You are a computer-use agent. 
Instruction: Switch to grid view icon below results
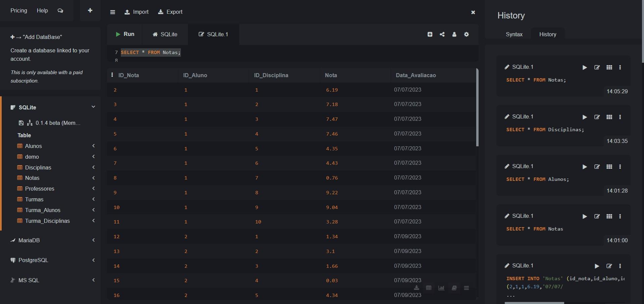pos(429,288)
